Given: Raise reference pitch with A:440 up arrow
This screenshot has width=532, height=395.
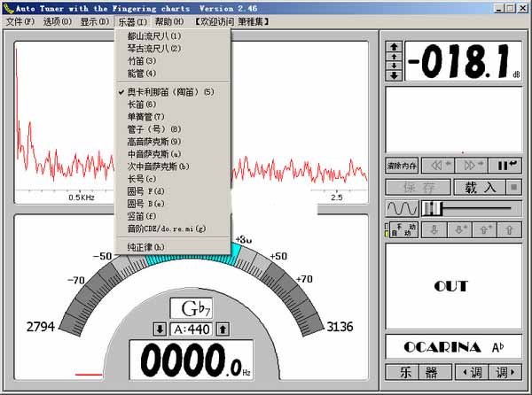Looking at the screenshot, I should click(223, 329).
